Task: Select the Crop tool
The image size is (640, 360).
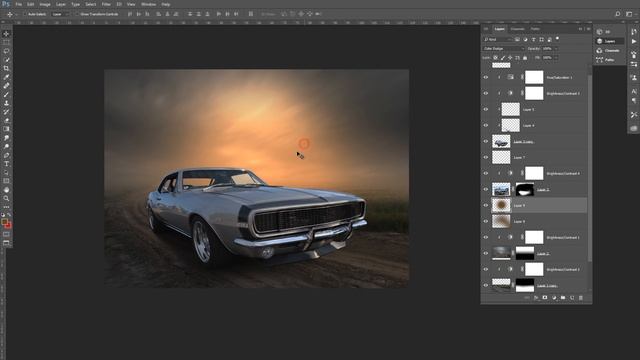Action: point(6,68)
